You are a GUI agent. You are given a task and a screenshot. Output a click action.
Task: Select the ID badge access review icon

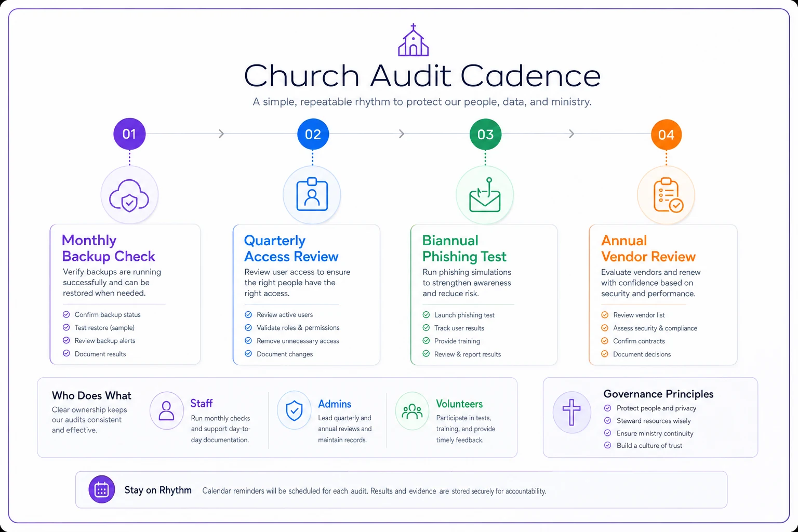click(312, 194)
